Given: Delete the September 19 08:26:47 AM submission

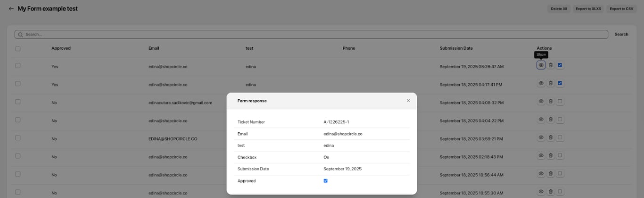Looking at the screenshot, I should coord(551,65).
